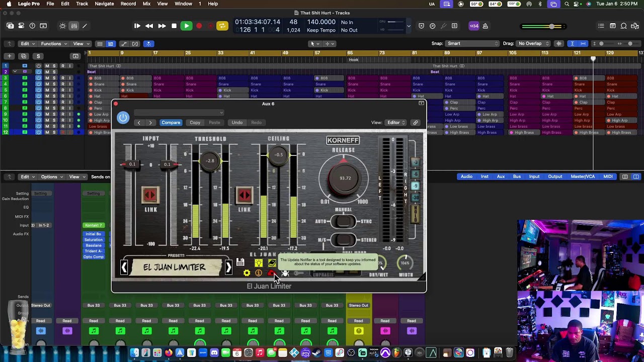
Task: Select the -9 meter range button
Action: tap(415, 186)
